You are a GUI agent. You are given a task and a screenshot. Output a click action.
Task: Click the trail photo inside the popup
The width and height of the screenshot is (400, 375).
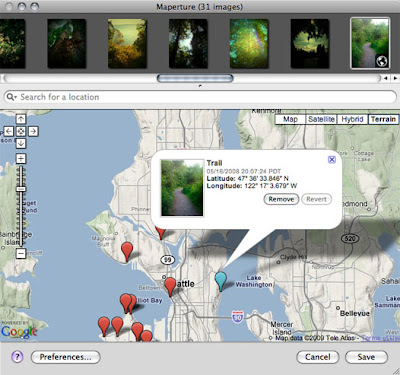[182, 188]
